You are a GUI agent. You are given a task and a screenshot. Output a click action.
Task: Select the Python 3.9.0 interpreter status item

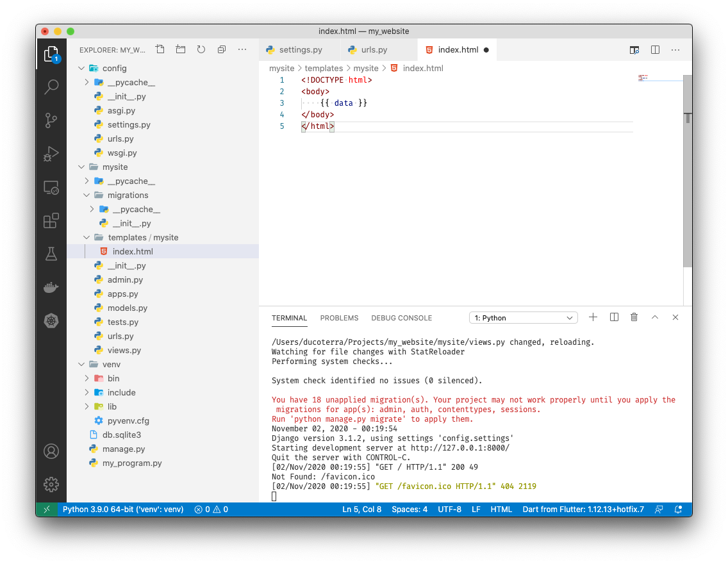(122, 510)
